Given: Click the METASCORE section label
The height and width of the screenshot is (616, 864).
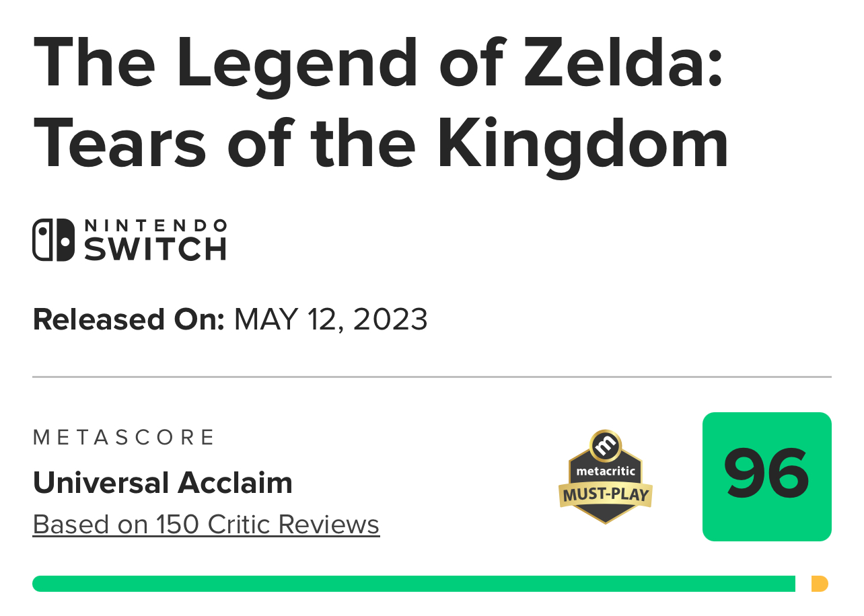Looking at the screenshot, I should coord(124,438).
